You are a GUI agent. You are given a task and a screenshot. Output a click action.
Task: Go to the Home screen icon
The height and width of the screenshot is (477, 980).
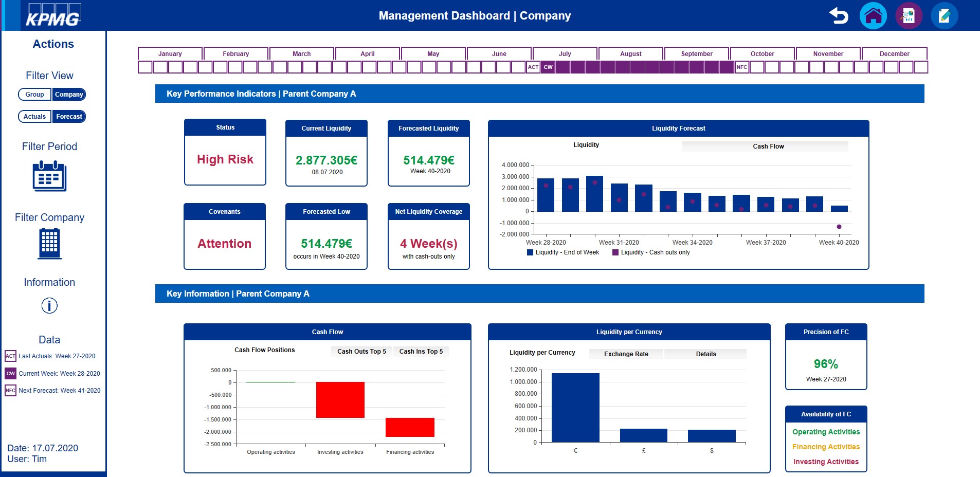pos(873,16)
